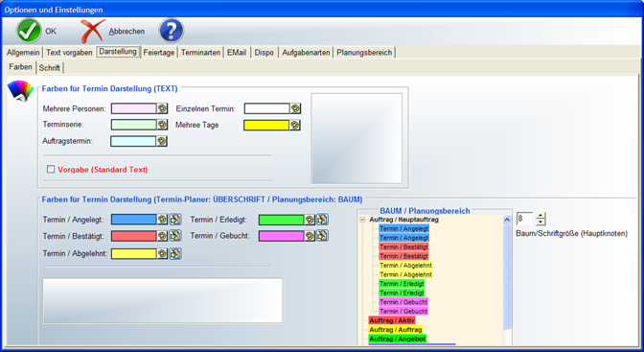Pick color for Mehrere Personen via palette icon
The width and height of the screenshot is (644, 352).
162,108
